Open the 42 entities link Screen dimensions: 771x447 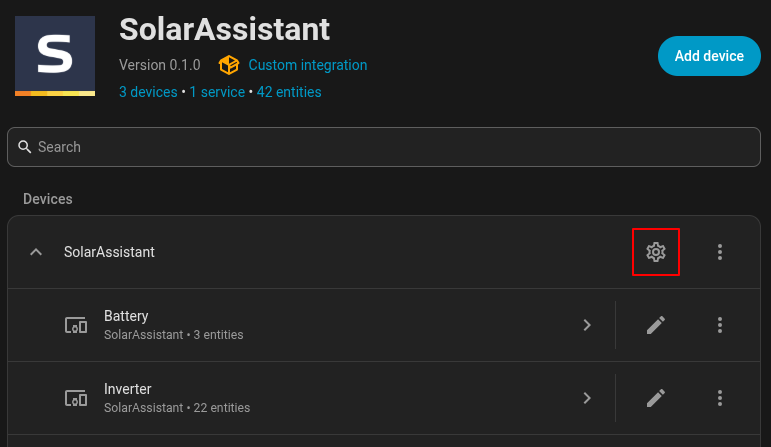[289, 92]
